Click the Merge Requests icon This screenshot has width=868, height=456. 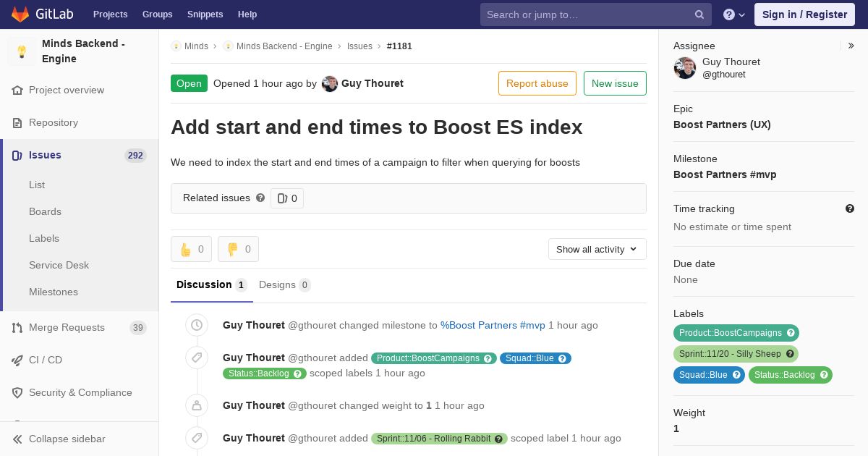[17, 328]
